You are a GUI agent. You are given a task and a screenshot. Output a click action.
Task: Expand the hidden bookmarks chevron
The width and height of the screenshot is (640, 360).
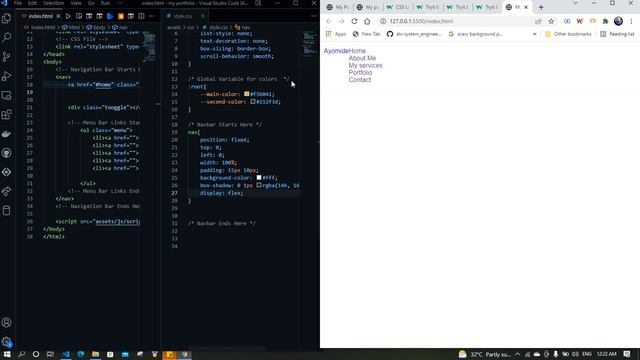[534, 34]
